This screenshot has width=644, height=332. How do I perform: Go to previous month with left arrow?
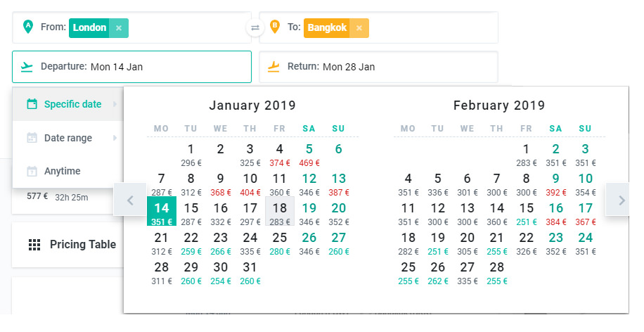[x=130, y=200]
